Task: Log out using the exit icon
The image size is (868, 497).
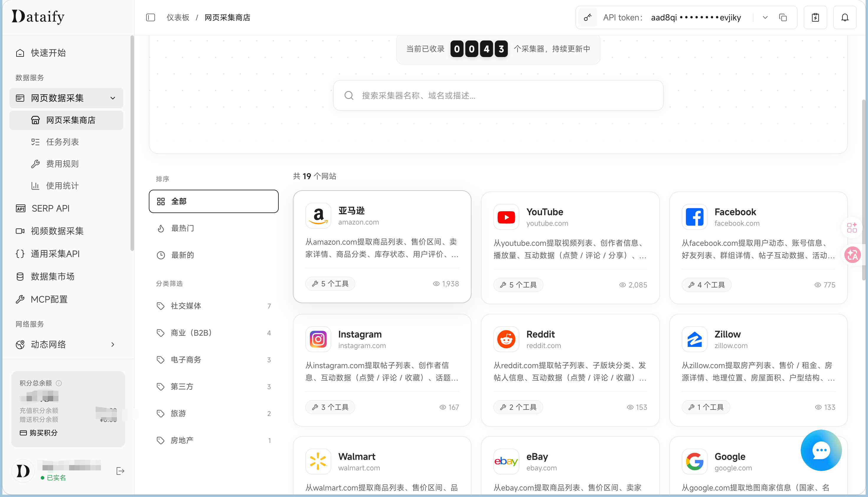Action: click(x=120, y=471)
